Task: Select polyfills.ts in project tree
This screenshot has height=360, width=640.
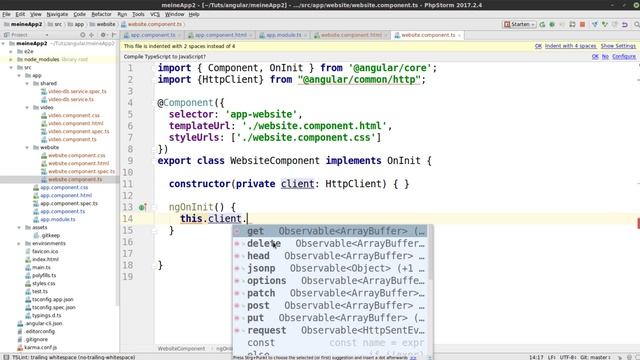Action: click(x=44, y=276)
